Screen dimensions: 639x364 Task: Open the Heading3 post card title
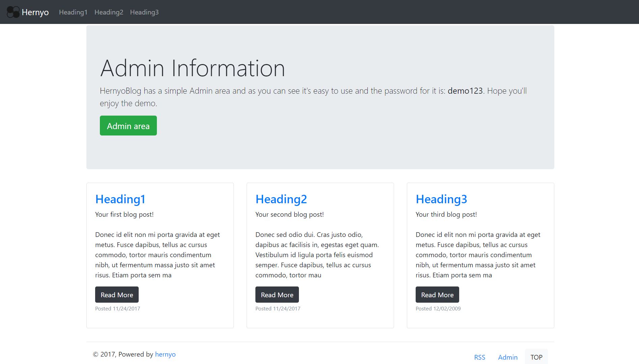[441, 199]
